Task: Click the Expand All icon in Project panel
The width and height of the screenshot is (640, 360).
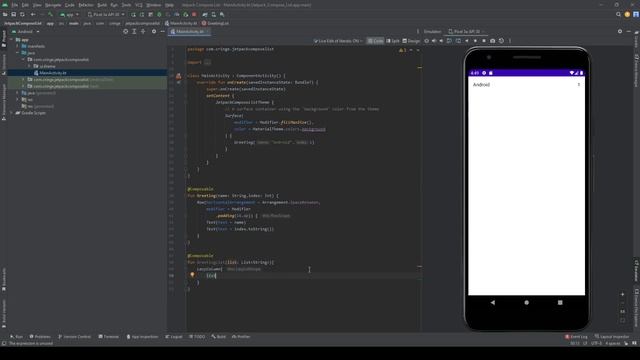Action: coord(134,31)
